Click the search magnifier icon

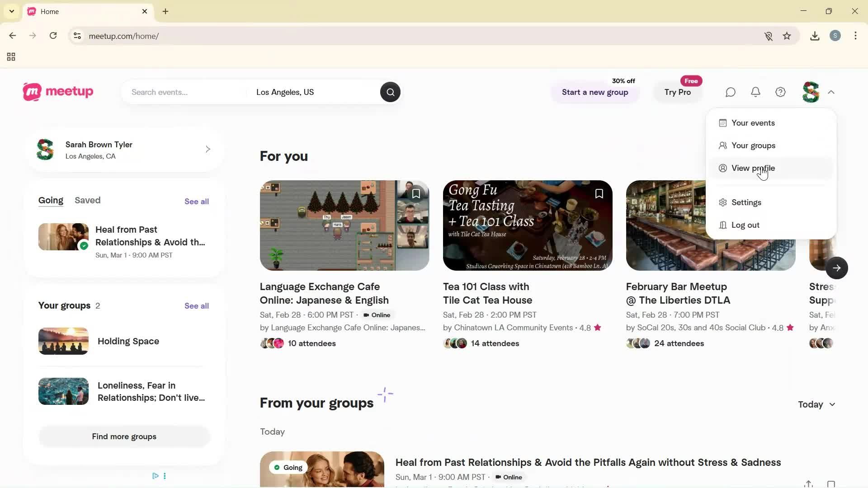390,92
